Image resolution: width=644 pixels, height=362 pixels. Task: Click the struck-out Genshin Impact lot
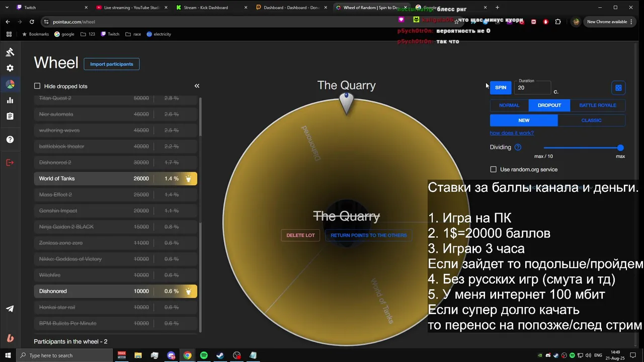(x=115, y=211)
